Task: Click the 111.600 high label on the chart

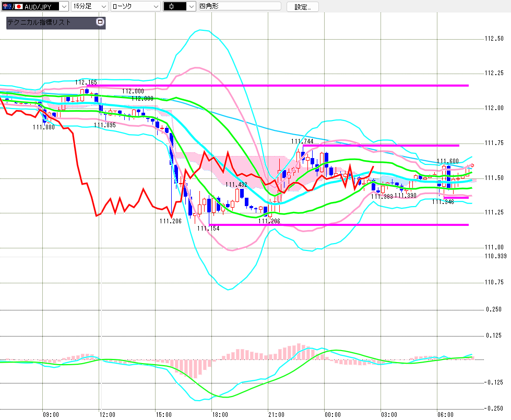Action: click(x=448, y=161)
